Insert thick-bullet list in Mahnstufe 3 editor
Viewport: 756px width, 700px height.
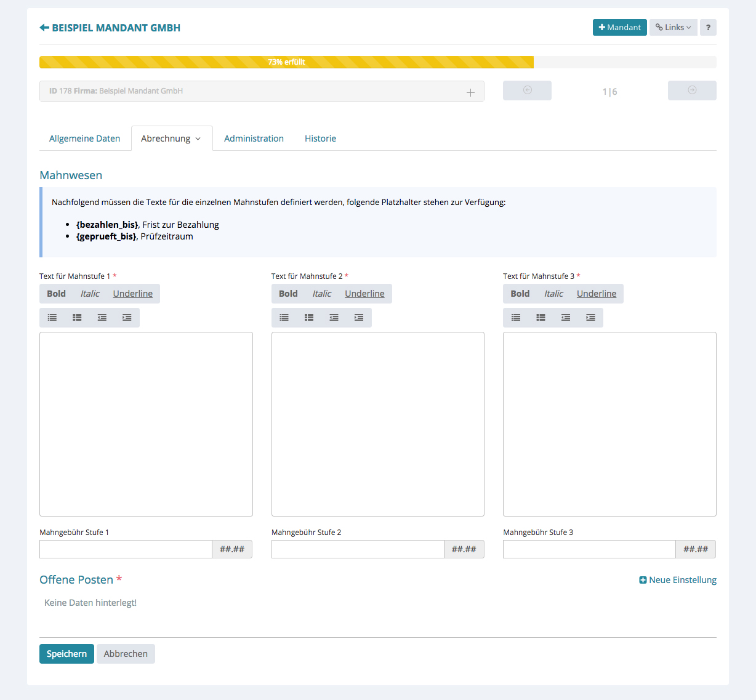click(541, 318)
